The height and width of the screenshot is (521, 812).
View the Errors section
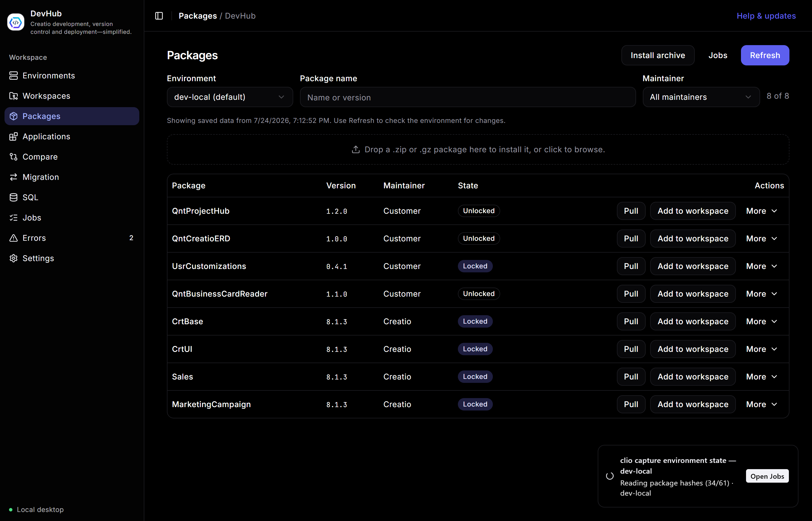tap(72, 238)
